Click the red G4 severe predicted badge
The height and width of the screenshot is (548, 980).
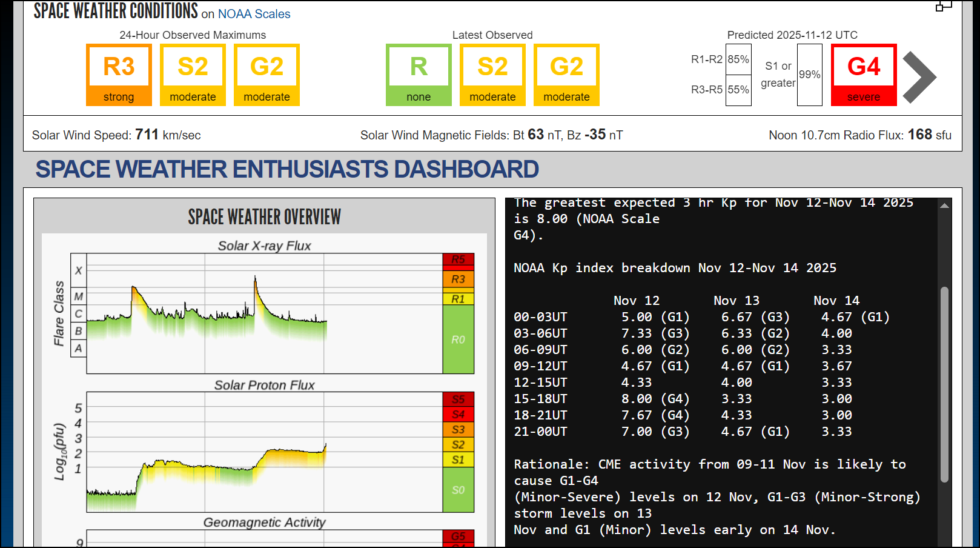click(x=864, y=75)
